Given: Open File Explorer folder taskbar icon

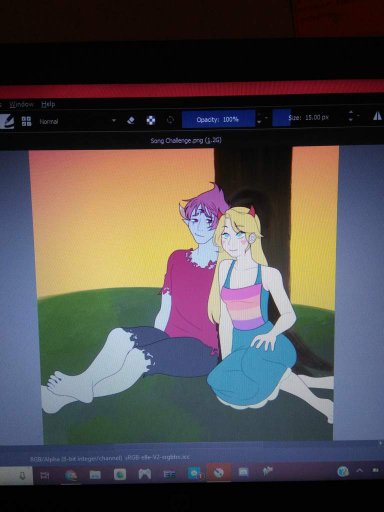Looking at the screenshot, I should coord(95,475).
